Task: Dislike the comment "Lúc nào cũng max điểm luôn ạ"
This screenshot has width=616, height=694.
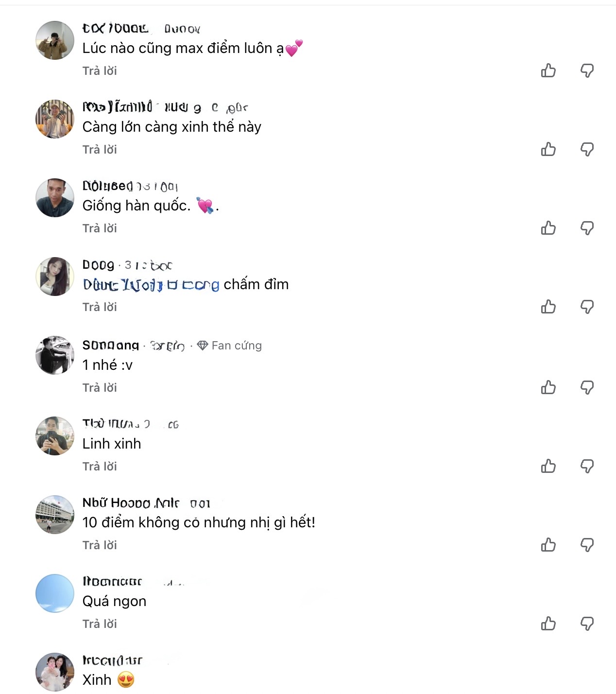Action: pos(587,70)
